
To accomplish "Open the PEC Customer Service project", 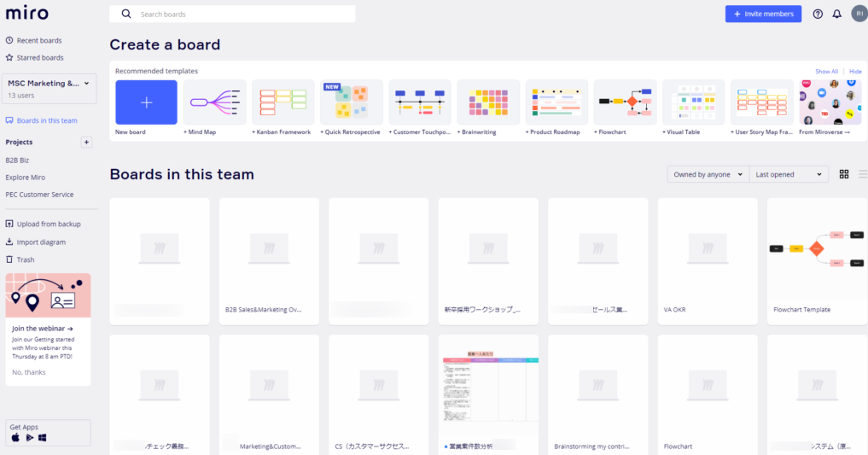I will tap(39, 195).
